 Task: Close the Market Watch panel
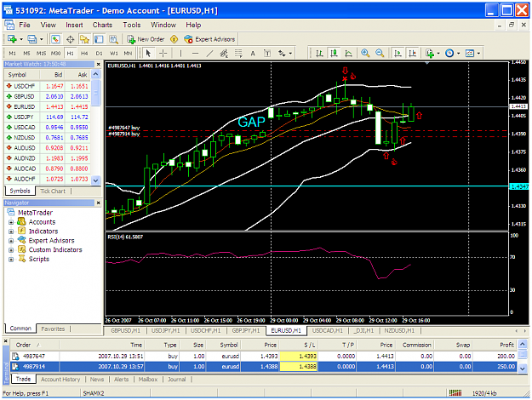click(x=99, y=64)
